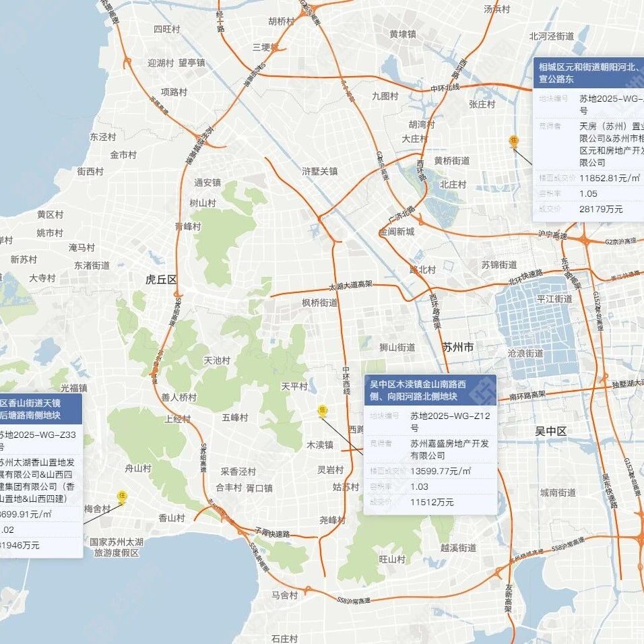Click the 四旺村 label

[x=167, y=29]
